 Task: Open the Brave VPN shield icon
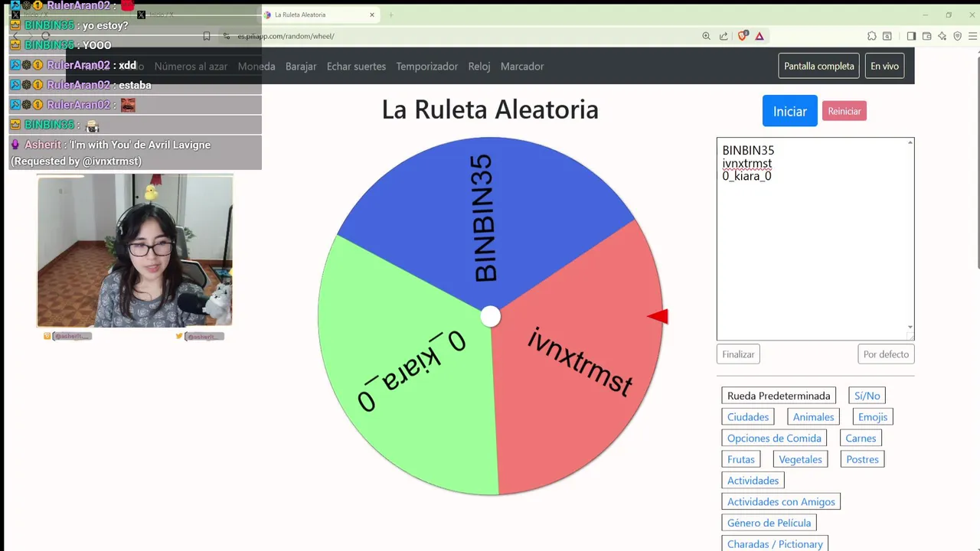957,36
